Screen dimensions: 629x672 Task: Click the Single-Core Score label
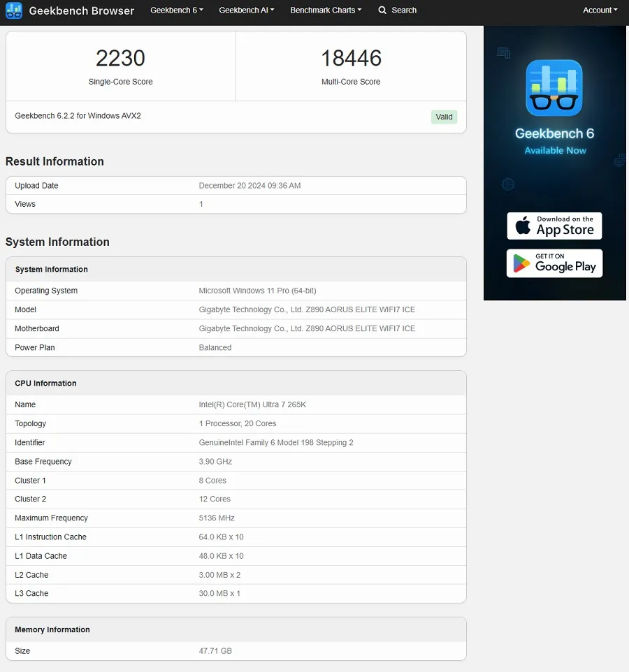point(120,82)
